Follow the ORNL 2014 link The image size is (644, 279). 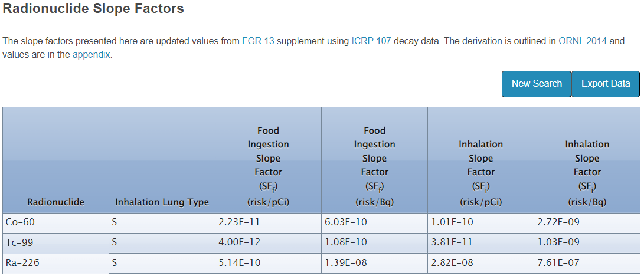tap(583, 41)
